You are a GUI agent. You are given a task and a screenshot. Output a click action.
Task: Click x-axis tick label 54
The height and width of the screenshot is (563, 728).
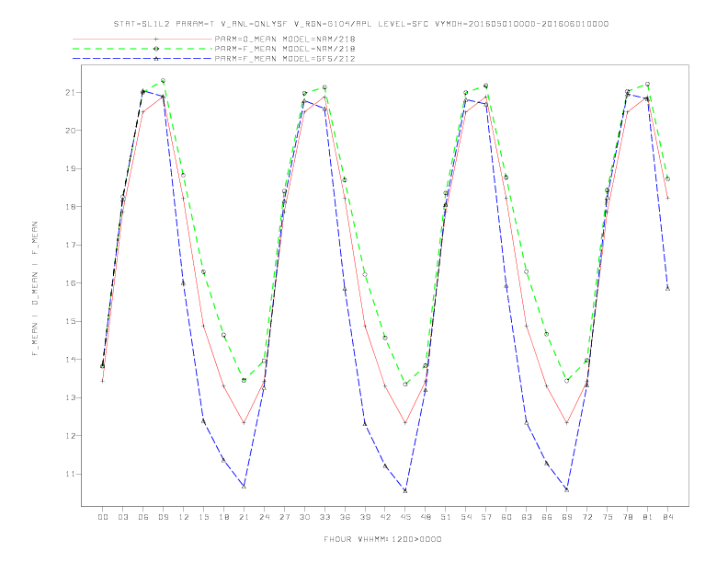(466, 517)
